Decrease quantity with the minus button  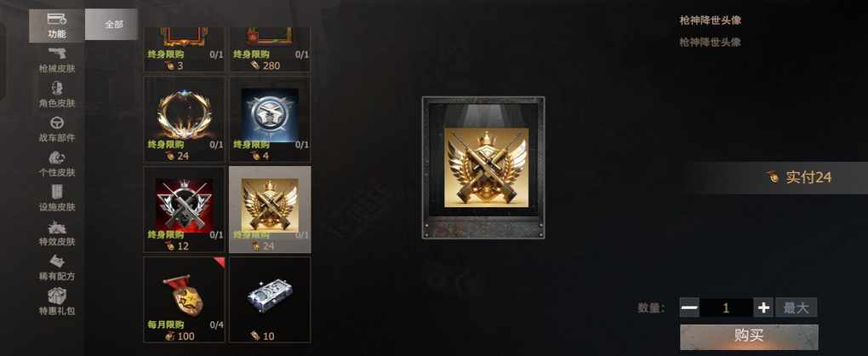(x=689, y=307)
